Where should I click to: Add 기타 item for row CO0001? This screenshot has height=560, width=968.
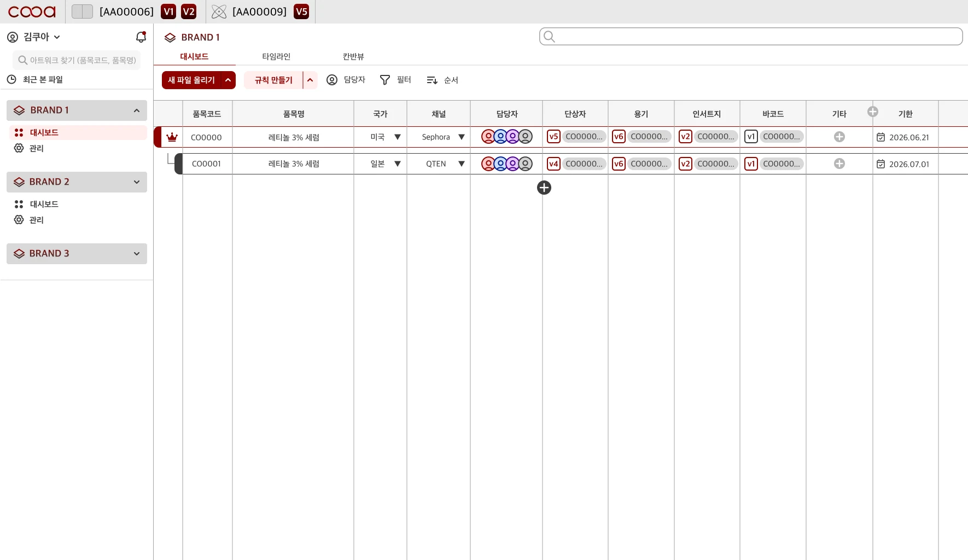[x=839, y=164]
